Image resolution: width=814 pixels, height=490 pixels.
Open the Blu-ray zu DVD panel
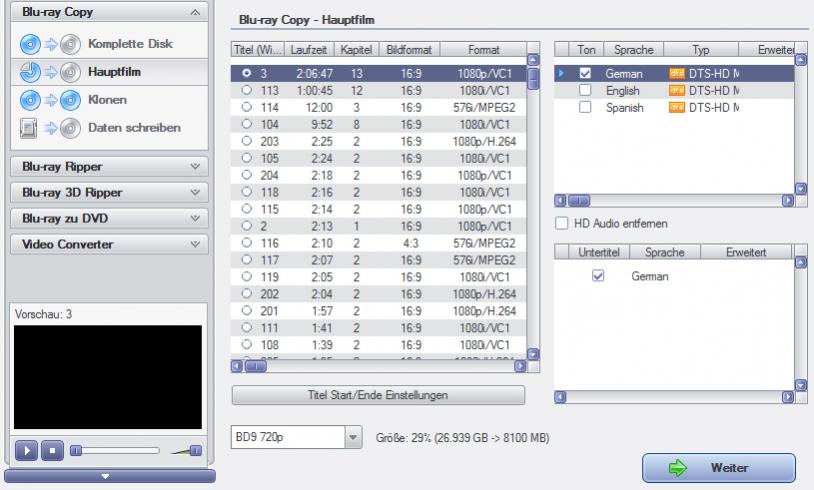pyautogui.click(x=110, y=218)
